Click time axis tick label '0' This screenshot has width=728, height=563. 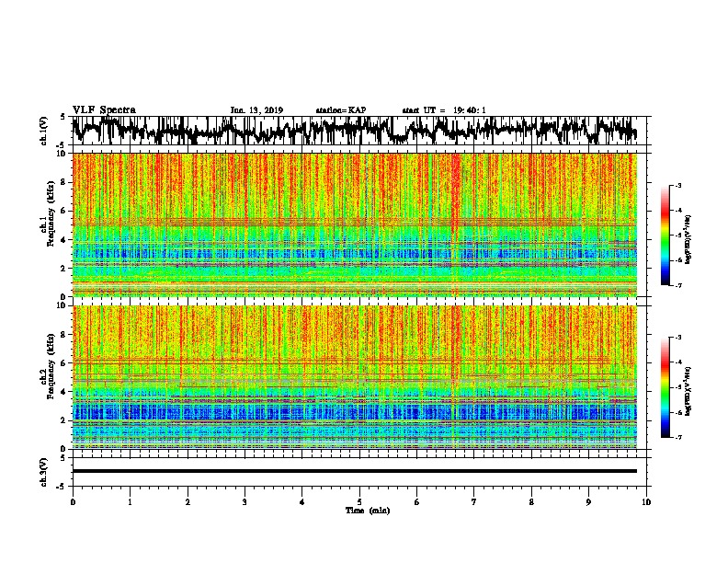(73, 502)
